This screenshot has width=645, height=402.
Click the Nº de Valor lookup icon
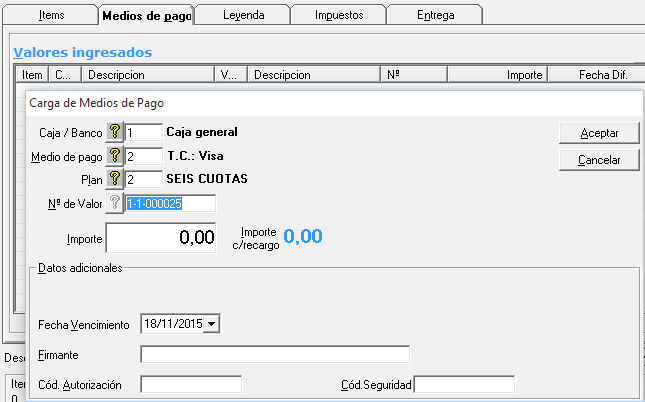[115, 203]
